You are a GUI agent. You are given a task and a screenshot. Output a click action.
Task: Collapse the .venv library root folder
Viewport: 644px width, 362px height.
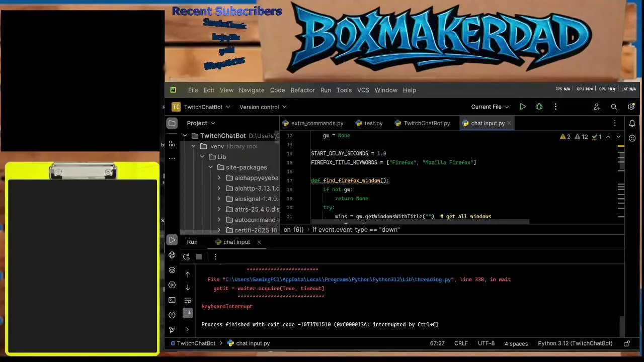193,146
